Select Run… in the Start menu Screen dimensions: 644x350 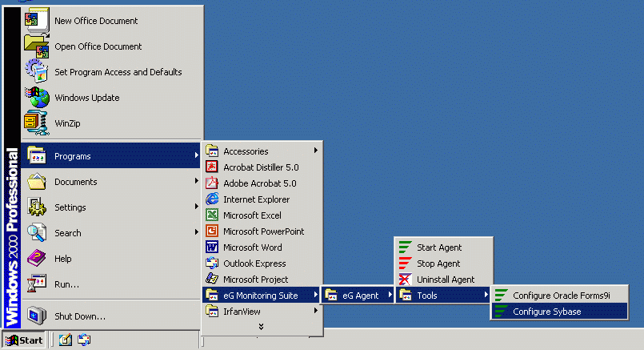point(112,284)
